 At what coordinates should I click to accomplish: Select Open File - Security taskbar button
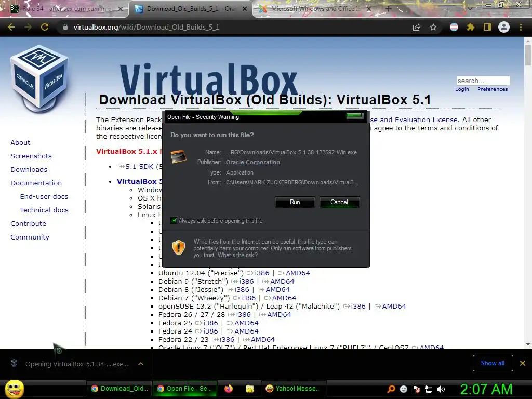(x=185, y=389)
